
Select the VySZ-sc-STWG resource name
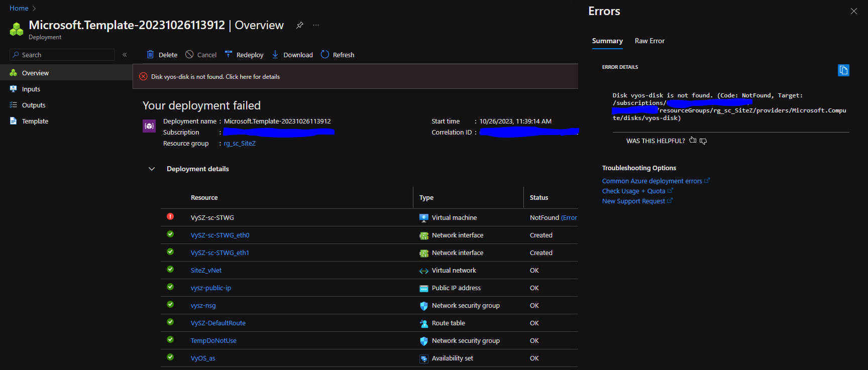(212, 217)
